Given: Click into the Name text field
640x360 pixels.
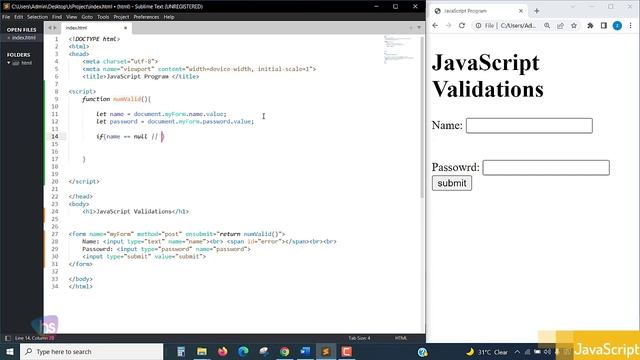Looking at the screenshot, I should tap(529, 125).
